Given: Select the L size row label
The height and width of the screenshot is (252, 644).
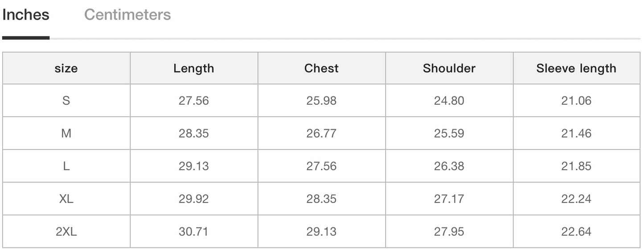Looking at the screenshot, I should tap(66, 166).
